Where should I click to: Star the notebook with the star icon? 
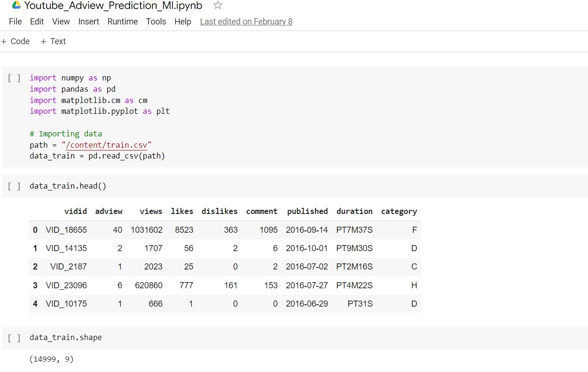[218, 5]
